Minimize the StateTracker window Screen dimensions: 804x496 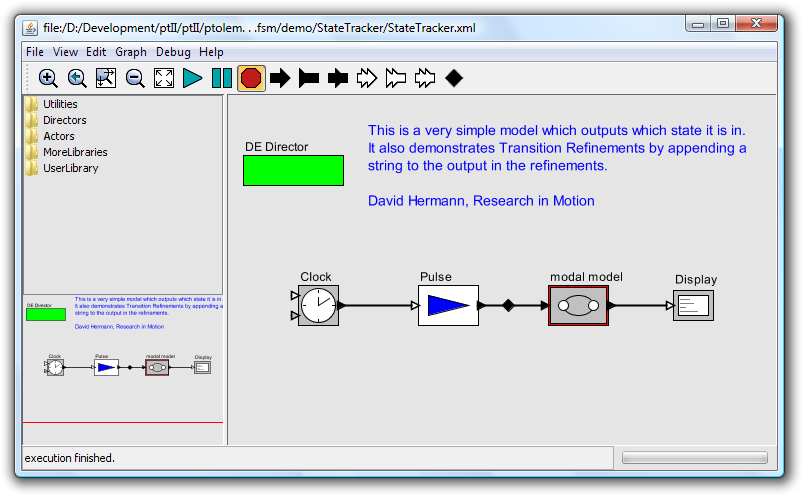698,24
